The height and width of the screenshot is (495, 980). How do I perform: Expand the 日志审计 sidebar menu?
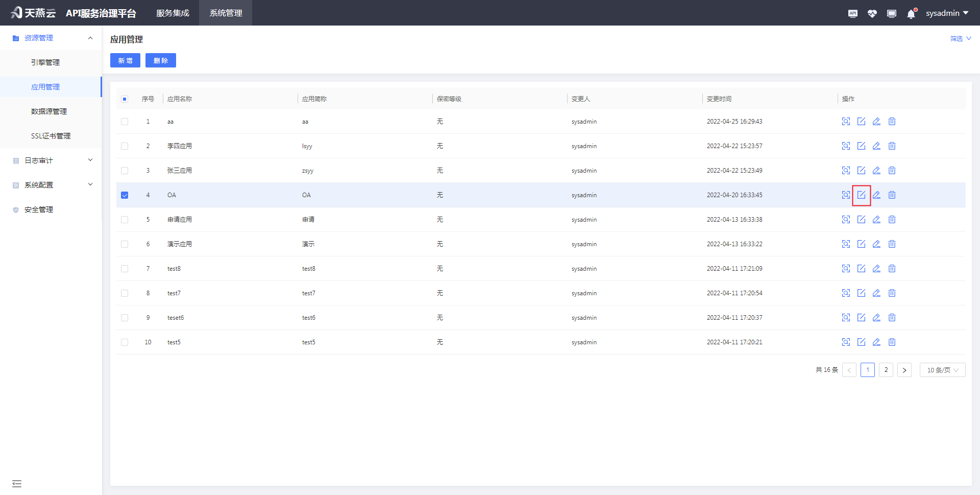click(51, 160)
